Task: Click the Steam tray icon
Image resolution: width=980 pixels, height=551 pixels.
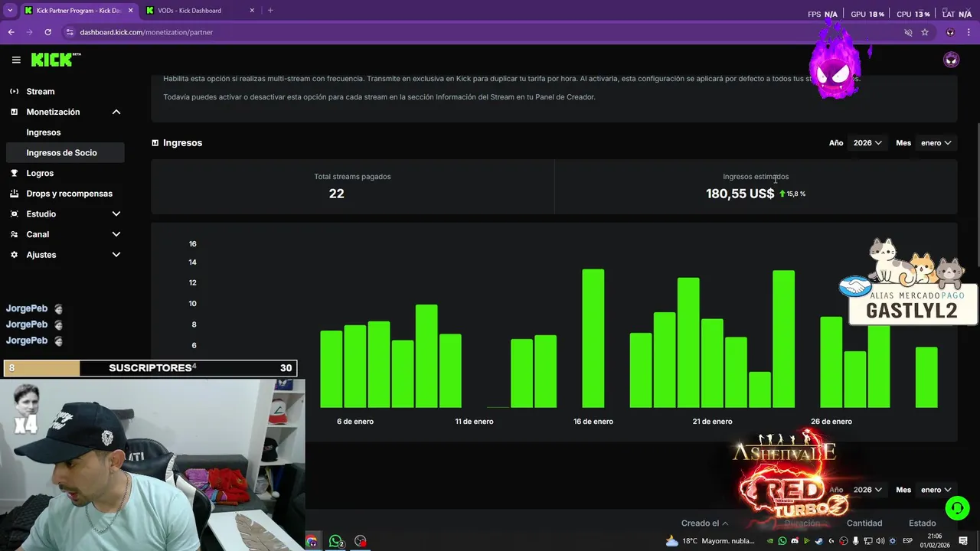Action: pos(818,541)
